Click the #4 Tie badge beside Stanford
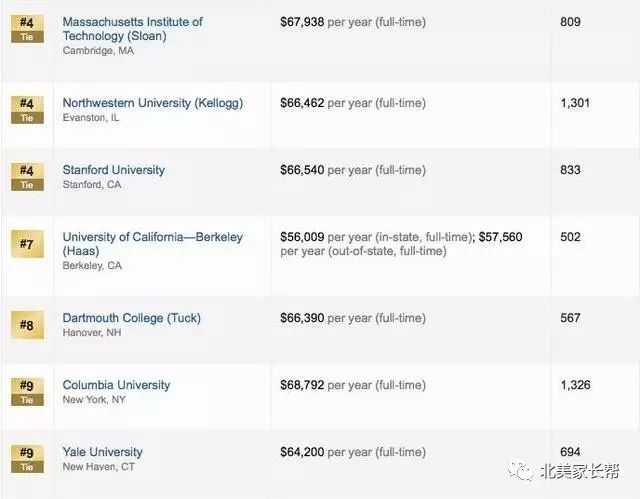 pyautogui.click(x=27, y=177)
